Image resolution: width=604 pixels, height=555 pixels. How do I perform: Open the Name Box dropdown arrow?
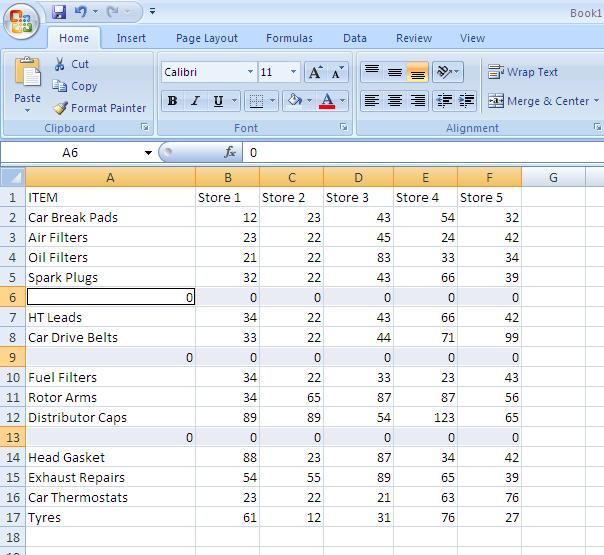148,153
